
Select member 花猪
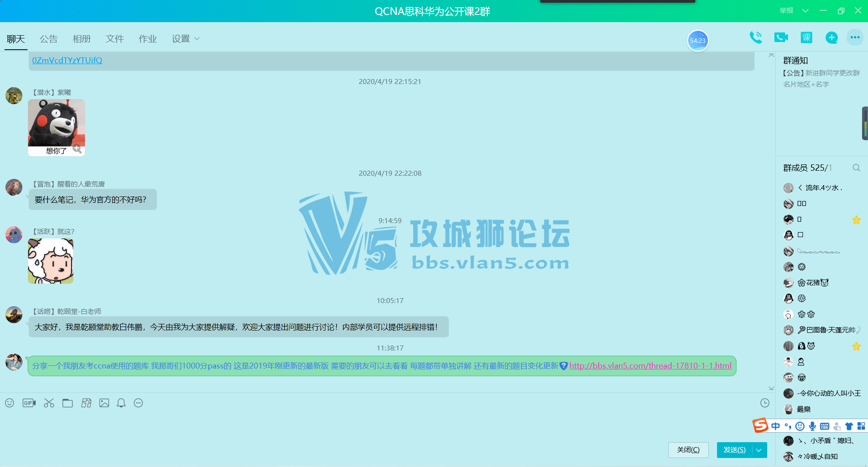pos(821,283)
